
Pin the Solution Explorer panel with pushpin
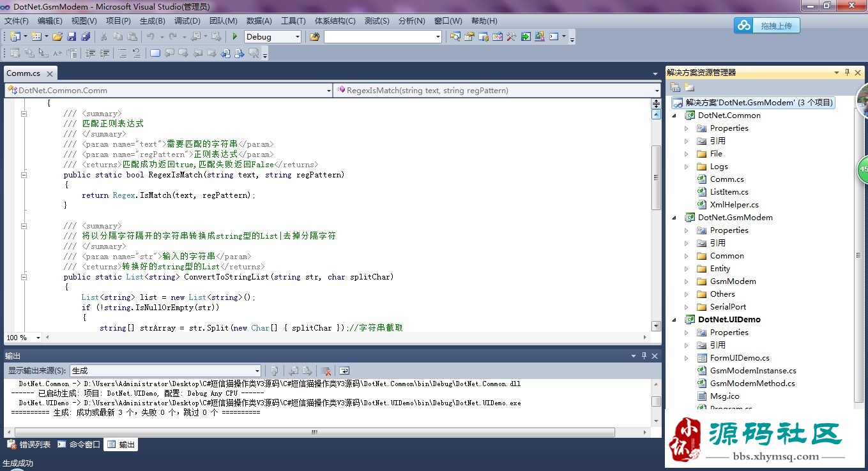click(847, 73)
